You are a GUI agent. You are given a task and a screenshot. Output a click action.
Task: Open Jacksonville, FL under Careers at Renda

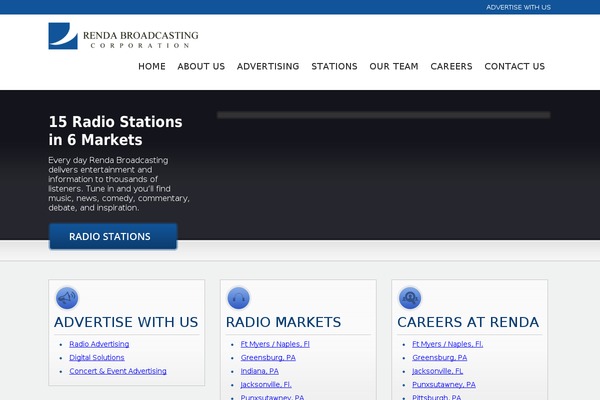coord(437,371)
